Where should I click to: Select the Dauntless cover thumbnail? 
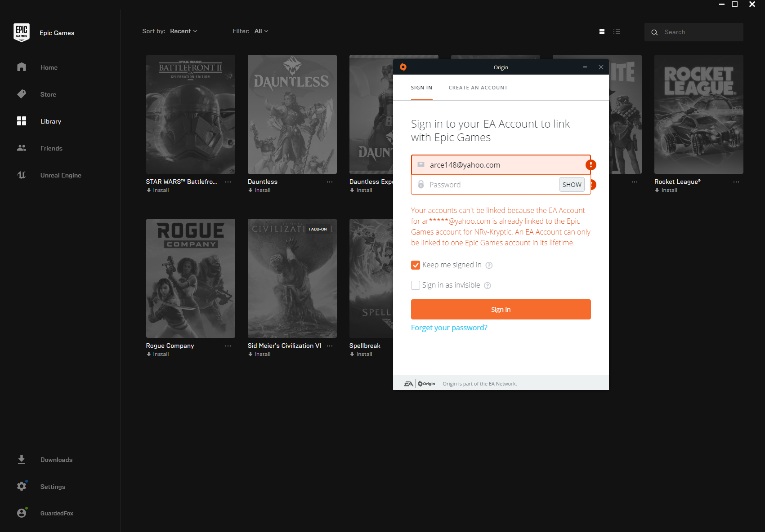tap(292, 114)
